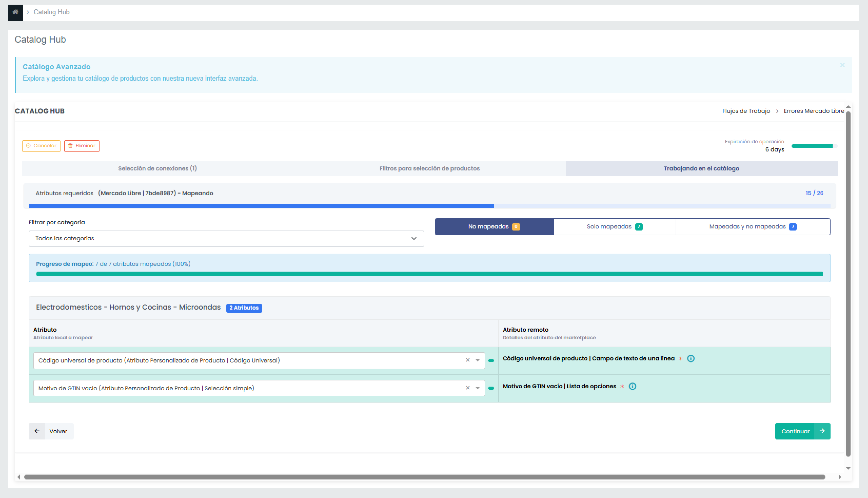Click the green minus indicator in second row
868x498 pixels.
(491, 388)
